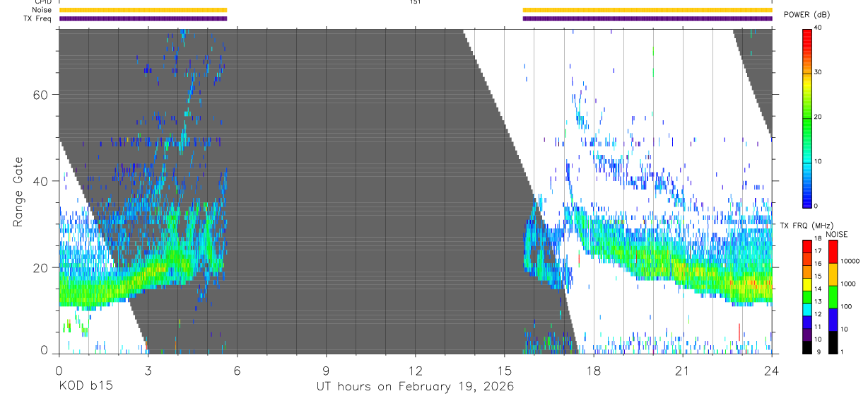Click the cyan segment of the TX FRQ color bar
Image resolution: width=868 pixels, height=401 pixels.
click(x=807, y=310)
